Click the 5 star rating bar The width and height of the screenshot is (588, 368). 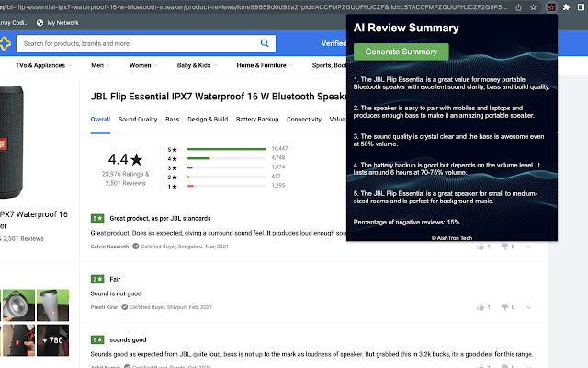227,149
